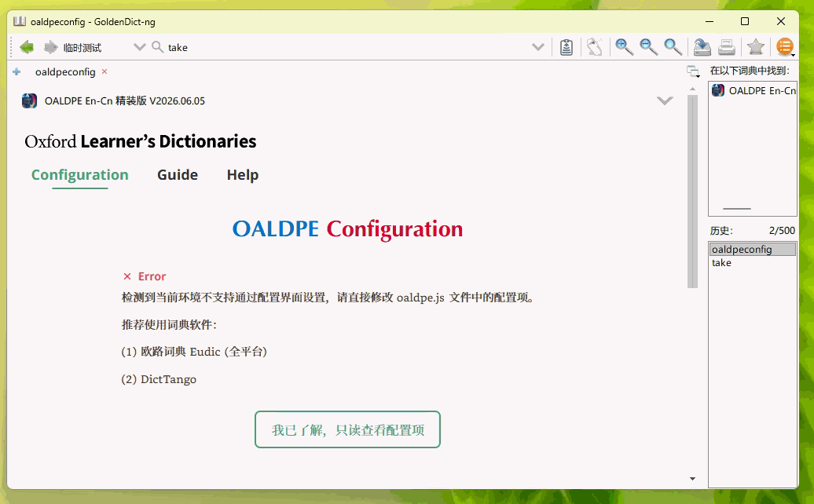Click the scrollbar down arrow at bottom
814x504 pixels.
692,479
